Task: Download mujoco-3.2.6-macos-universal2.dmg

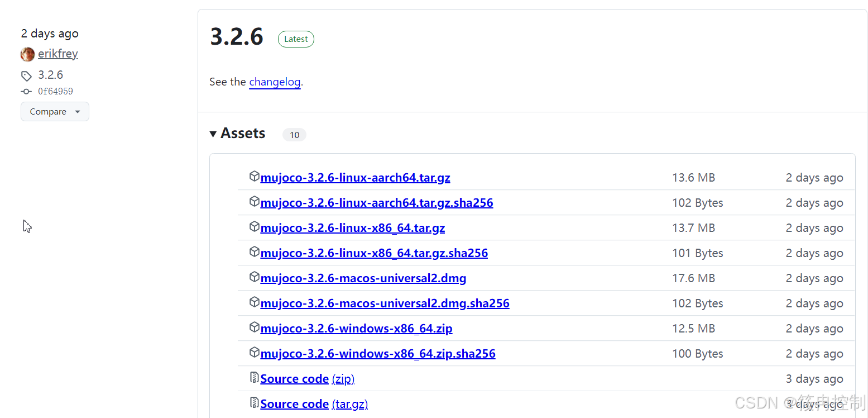Action: click(x=363, y=278)
